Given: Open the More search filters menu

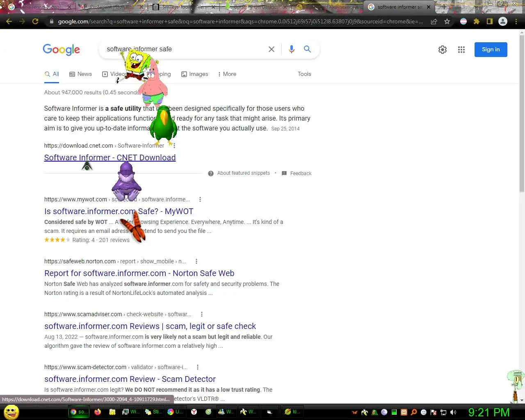Looking at the screenshot, I should pos(227,74).
